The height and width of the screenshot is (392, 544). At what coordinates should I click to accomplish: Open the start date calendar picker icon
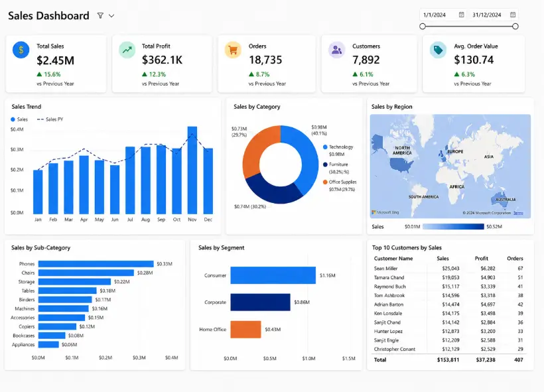pyautogui.click(x=462, y=15)
